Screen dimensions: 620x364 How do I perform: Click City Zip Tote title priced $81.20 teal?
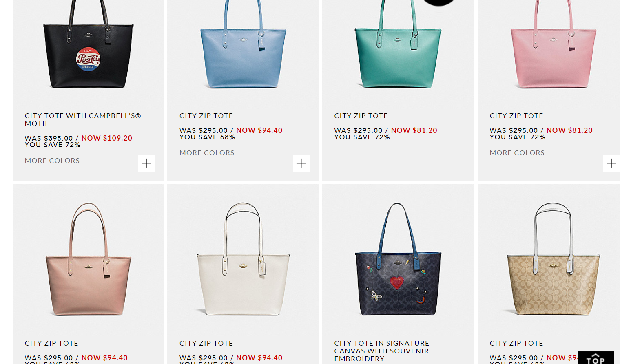pyautogui.click(x=361, y=116)
